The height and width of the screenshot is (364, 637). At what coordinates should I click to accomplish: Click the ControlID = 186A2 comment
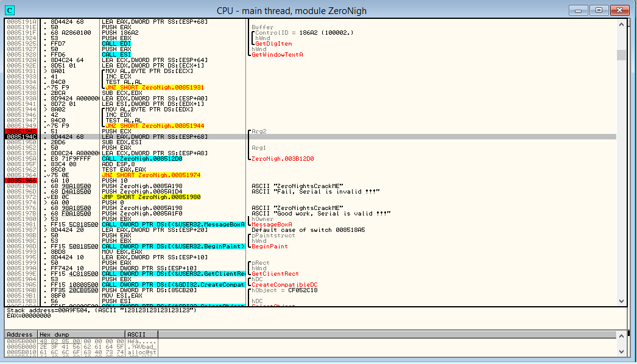(304, 32)
